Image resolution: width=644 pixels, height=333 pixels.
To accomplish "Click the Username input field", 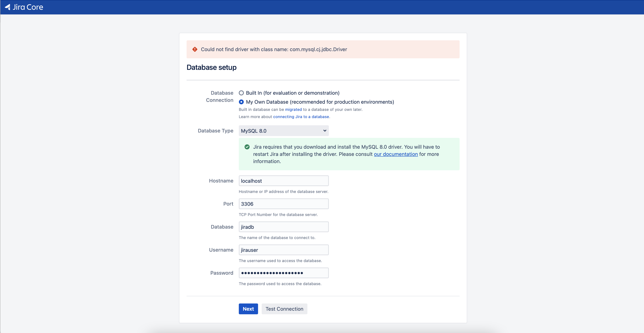I will point(283,250).
